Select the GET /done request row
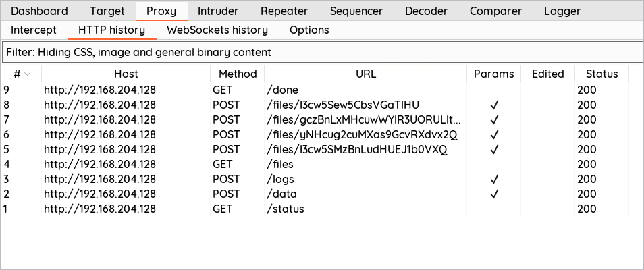The width and height of the screenshot is (644, 270). coord(322,90)
